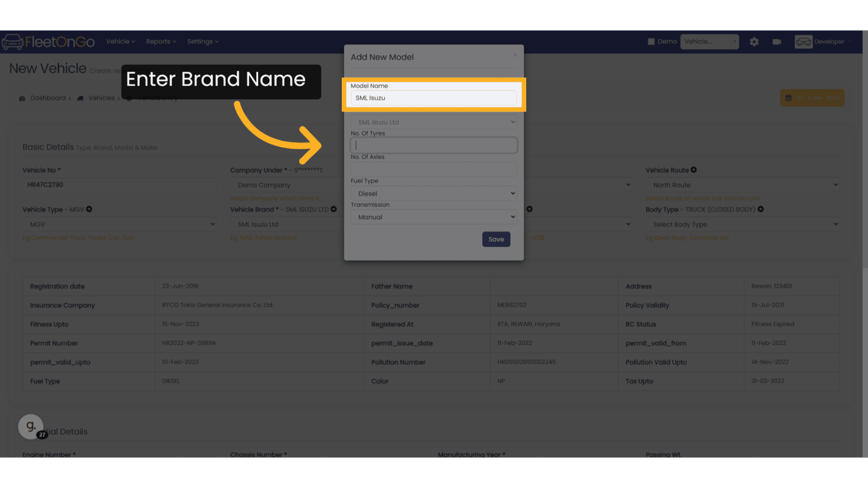
Task: Open the Vehicle Route dropdown North Route
Action: click(743, 185)
